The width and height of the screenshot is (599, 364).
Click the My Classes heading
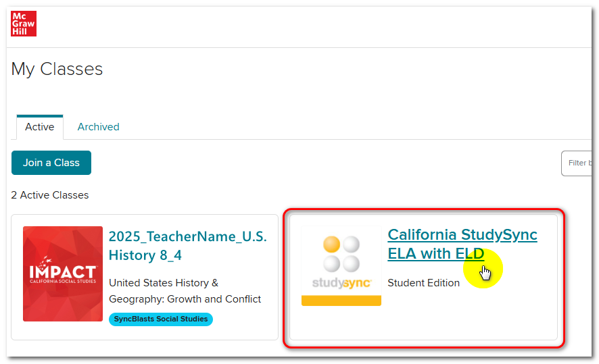click(x=57, y=69)
